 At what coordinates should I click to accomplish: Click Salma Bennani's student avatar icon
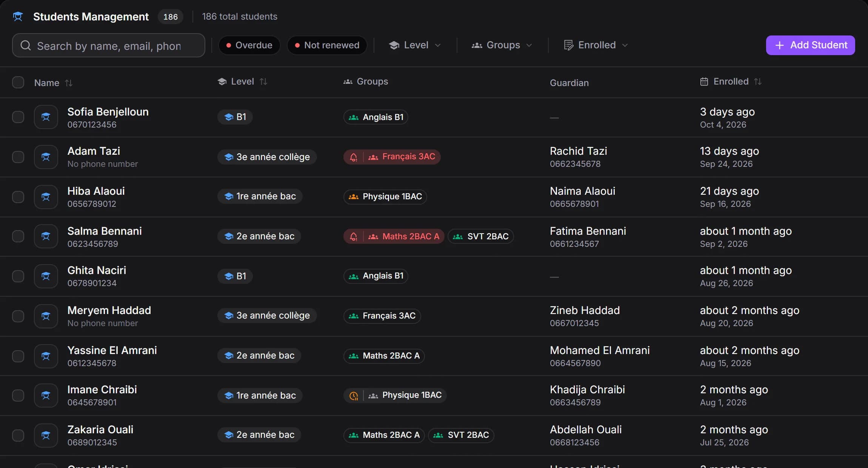tap(46, 236)
